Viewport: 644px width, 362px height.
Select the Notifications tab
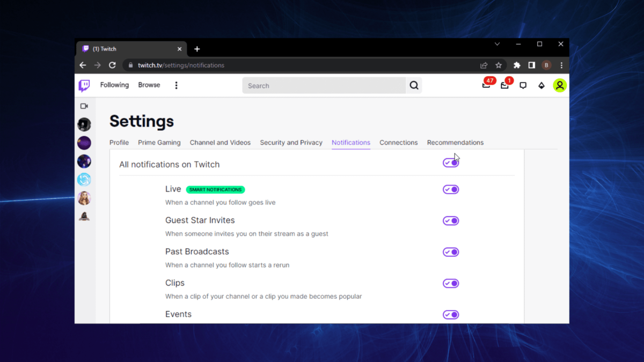click(x=351, y=143)
